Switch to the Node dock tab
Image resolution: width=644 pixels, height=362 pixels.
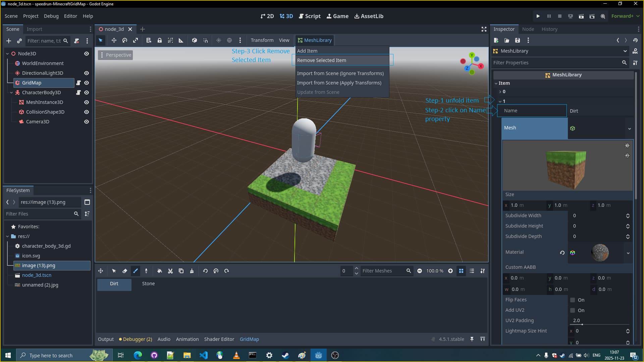(528, 29)
